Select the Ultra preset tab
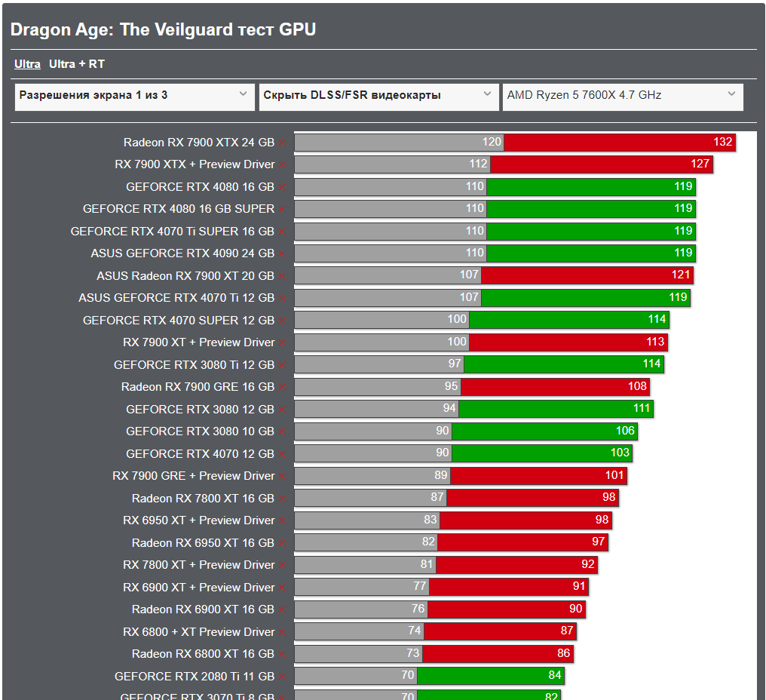766x700 pixels. point(27,64)
